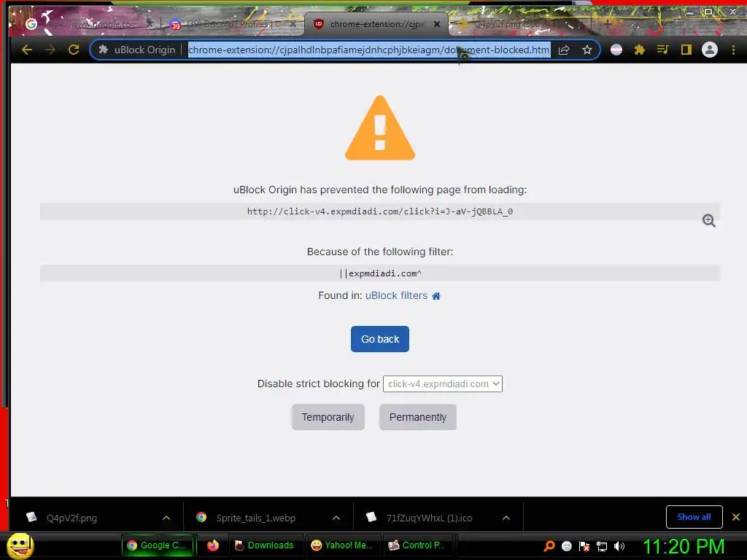The image size is (747, 560).
Task: Share this page via the share icon
Action: (564, 50)
